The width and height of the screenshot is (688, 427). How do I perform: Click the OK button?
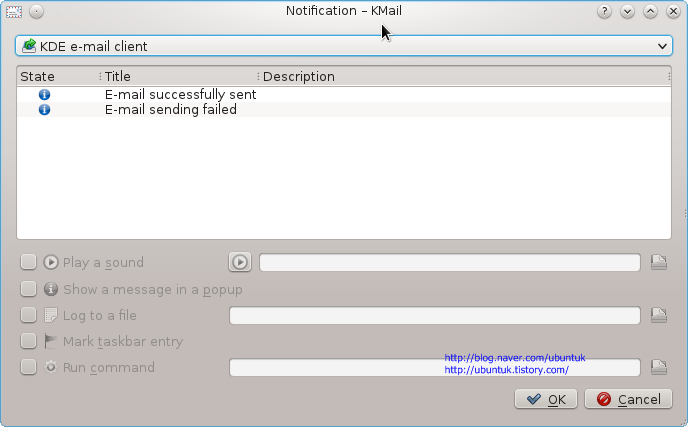[x=546, y=399]
